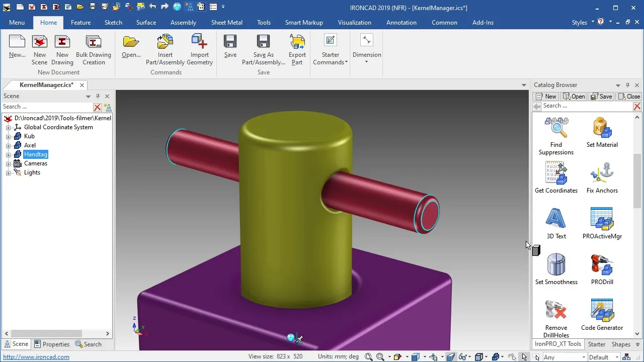Click the Save catalog button
The width and height of the screenshot is (644, 362).
601,97
